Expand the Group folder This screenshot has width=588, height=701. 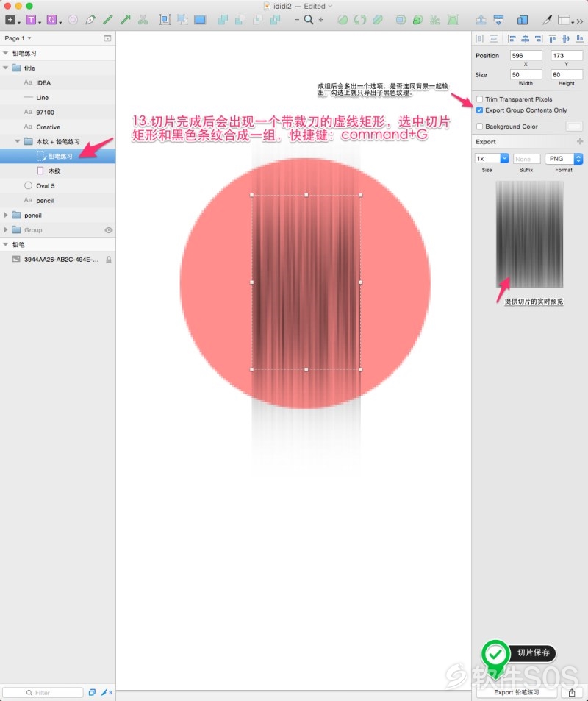5,229
